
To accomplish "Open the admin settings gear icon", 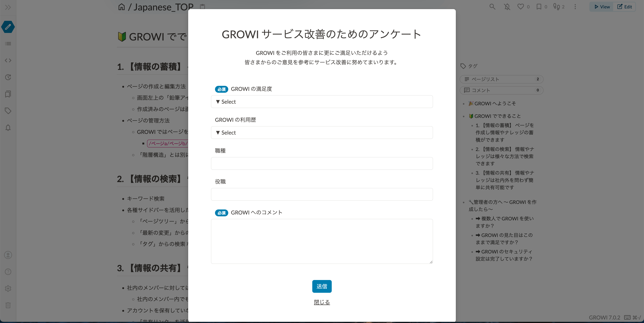I will pos(8,288).
